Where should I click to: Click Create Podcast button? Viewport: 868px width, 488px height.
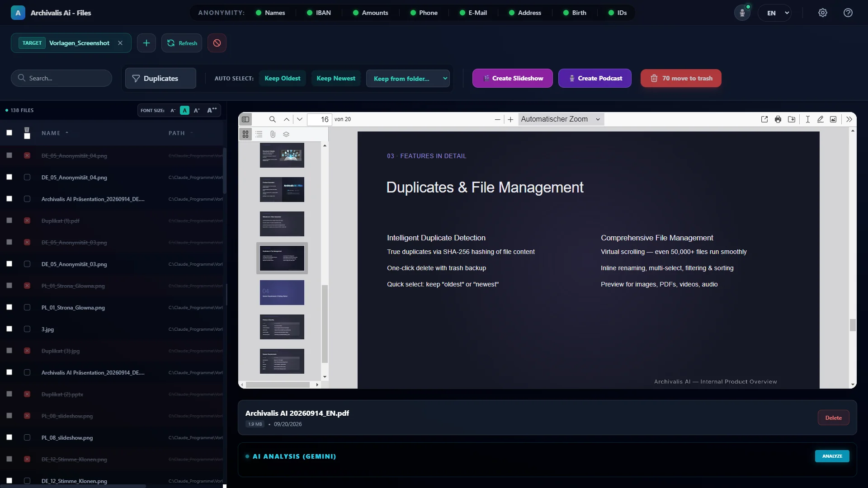[x=594, y=78]
